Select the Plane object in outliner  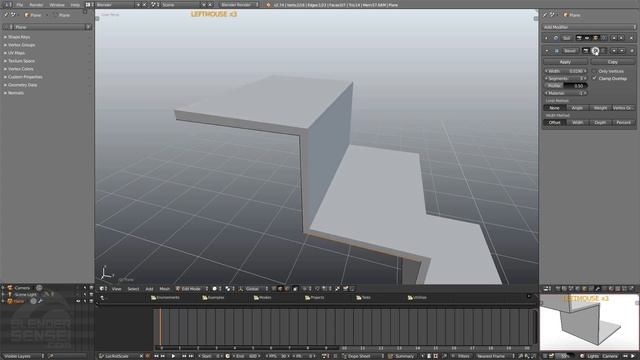coord(19,301)
